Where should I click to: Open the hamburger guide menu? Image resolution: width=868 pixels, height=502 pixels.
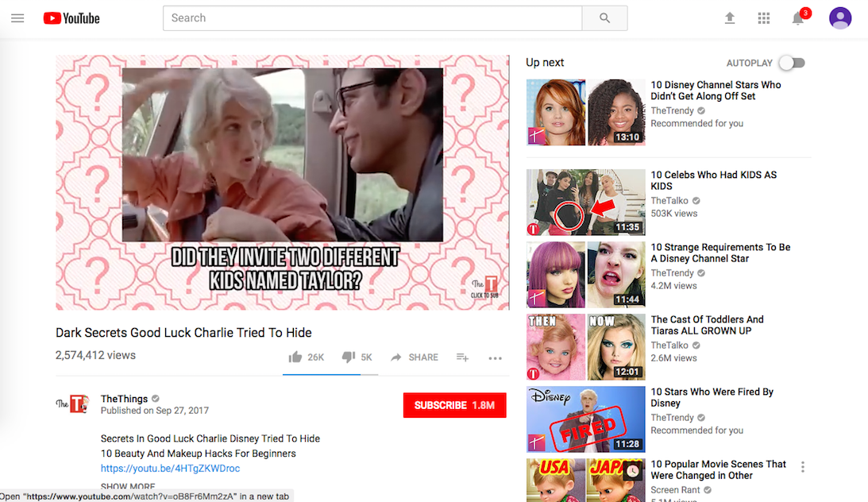click(17, 18)
